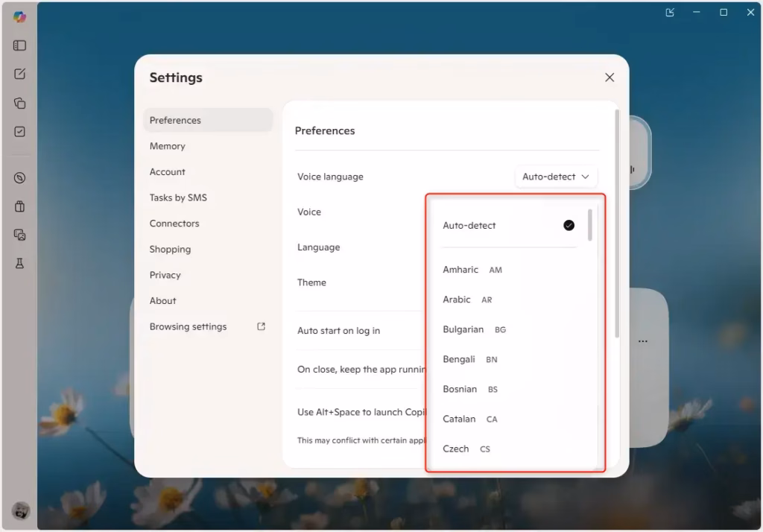The image size is (763, 532).
Task: Click the compact view icon in title bar
Action: (670, 13)
